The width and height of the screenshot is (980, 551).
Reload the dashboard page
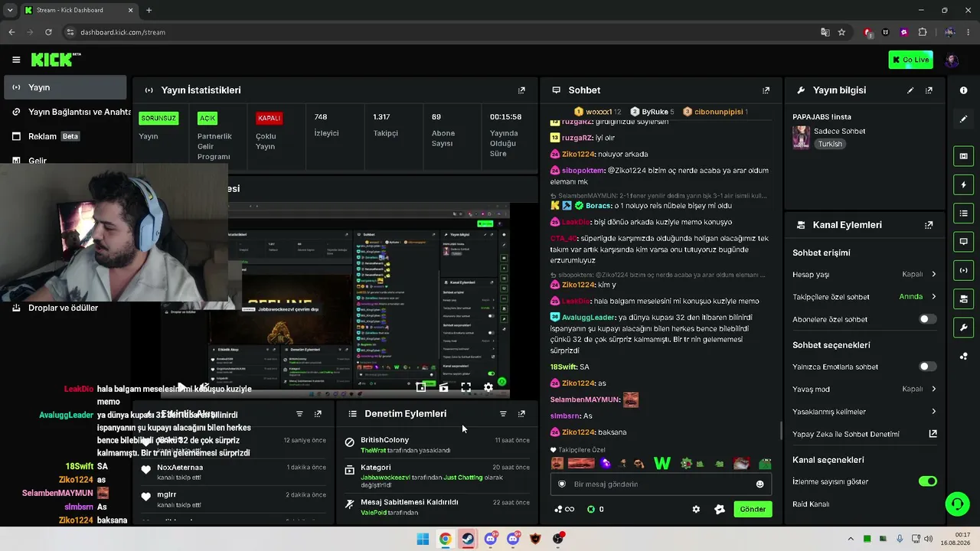tap(48, 32)
